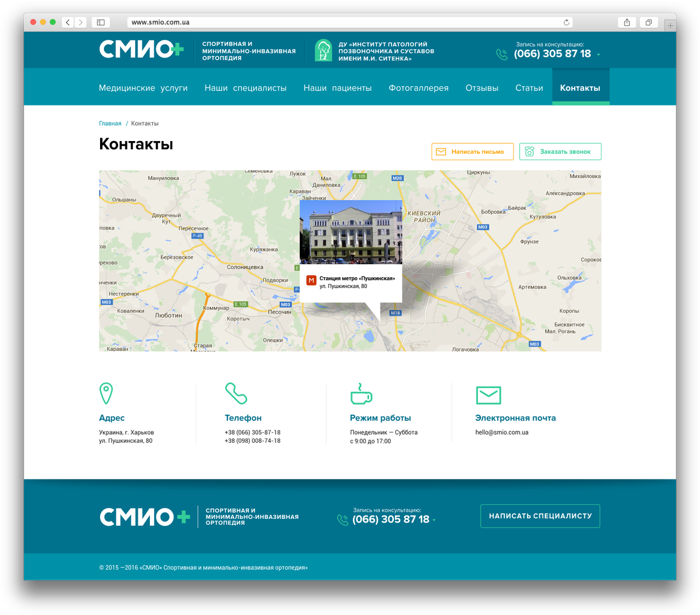The height and width of the screenshot is (615, 700).
Task: Click the location pin icon above Адрес
Action: tap(106, 394)
